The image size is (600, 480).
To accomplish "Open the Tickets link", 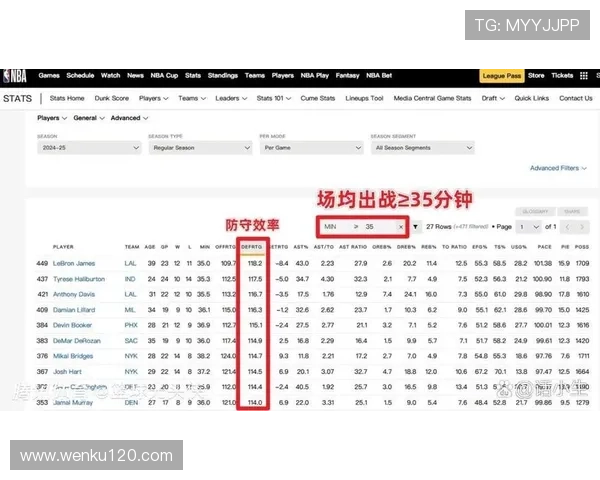I will (x=562, y=76).
